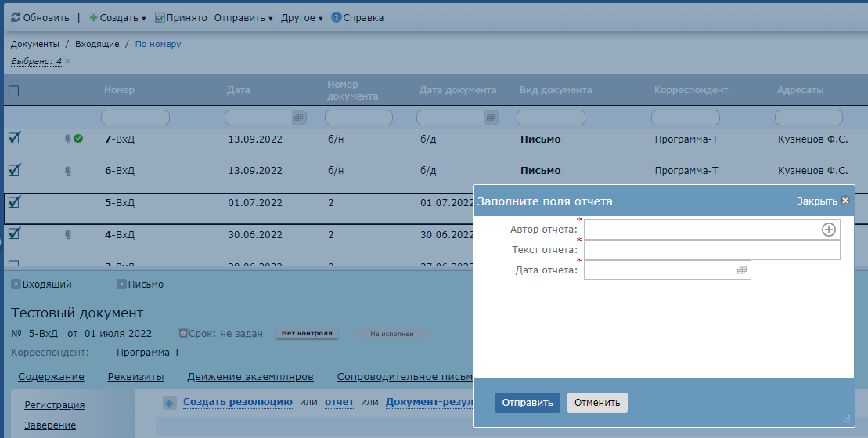868x438 pixels.
Task: Click the Номер документа filter field
Action: pos(358,118)
